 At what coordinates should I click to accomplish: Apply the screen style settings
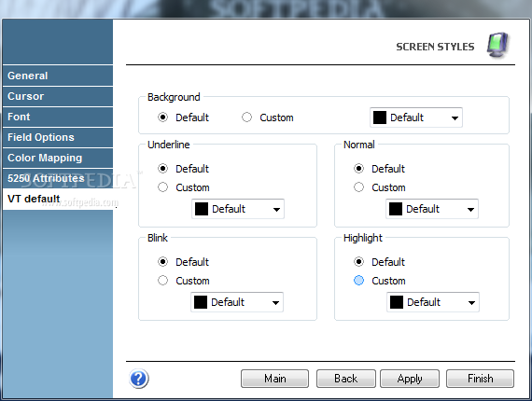[x=410, y=379]
